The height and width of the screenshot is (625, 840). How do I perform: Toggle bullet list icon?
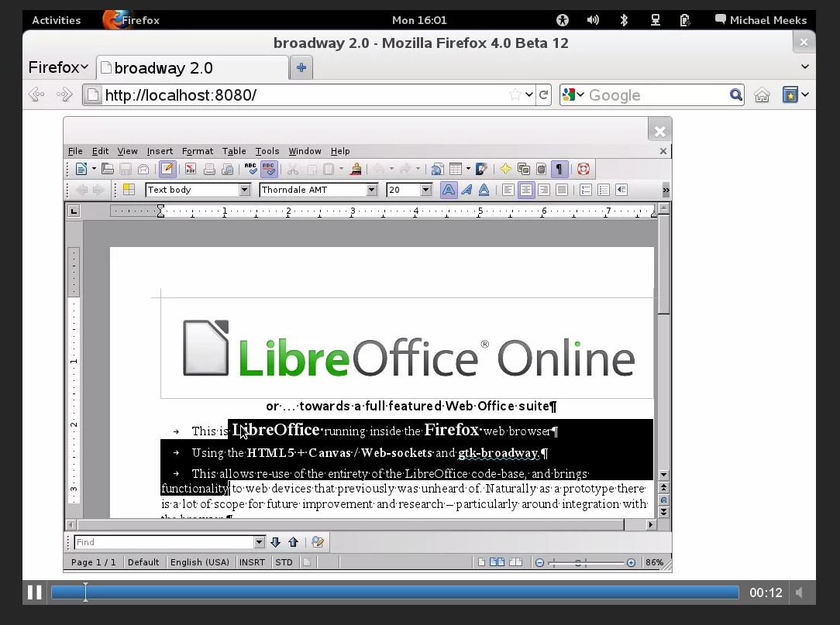(x=603, y=190)
